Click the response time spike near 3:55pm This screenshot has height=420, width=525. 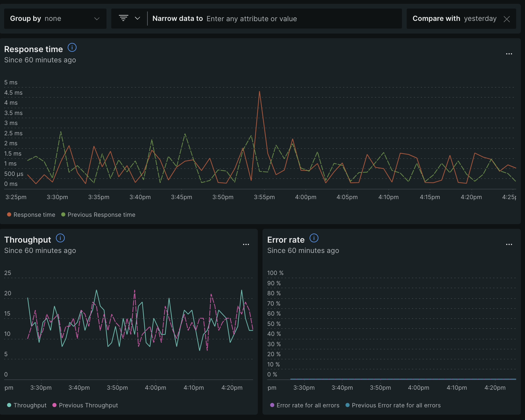pyautogui.click(x=260, y=91)
